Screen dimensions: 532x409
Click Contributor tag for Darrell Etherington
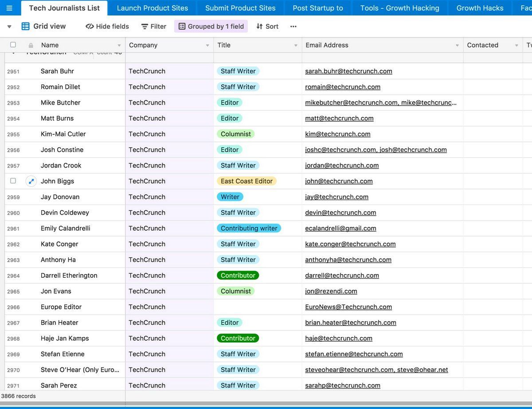238,275
